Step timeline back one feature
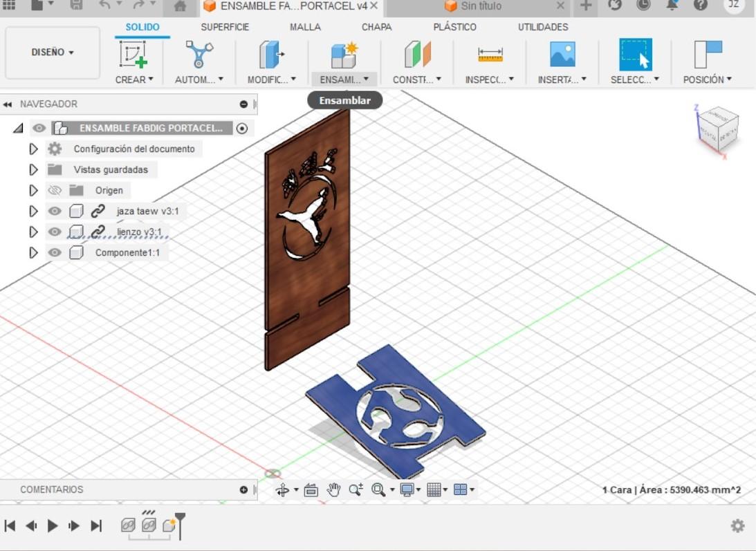 (31, 525)
